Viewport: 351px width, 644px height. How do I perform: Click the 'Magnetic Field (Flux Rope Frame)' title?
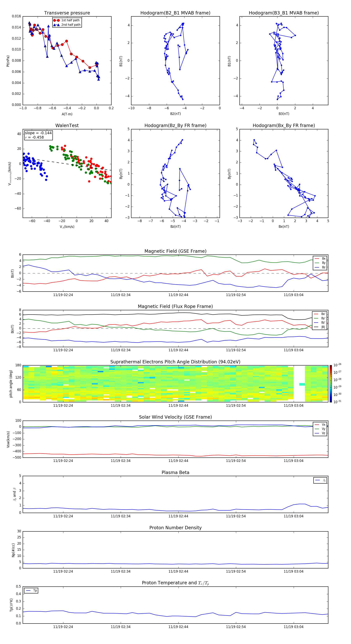[x=175, y=307]
